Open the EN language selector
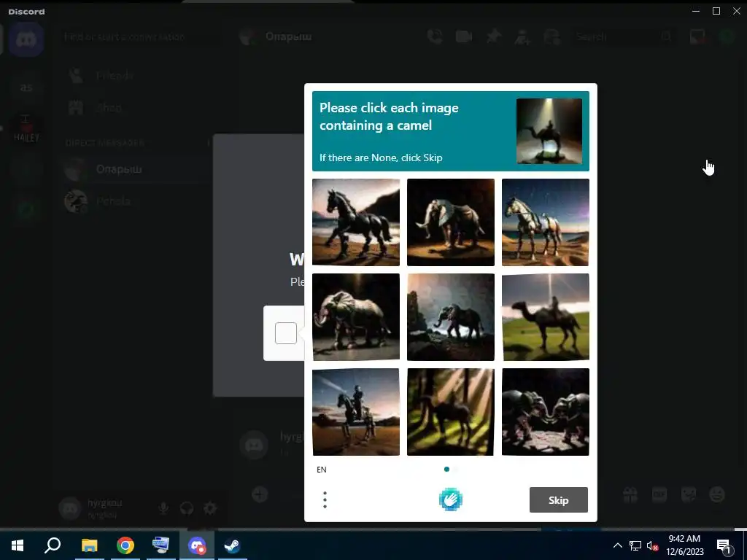 (322, 470)
